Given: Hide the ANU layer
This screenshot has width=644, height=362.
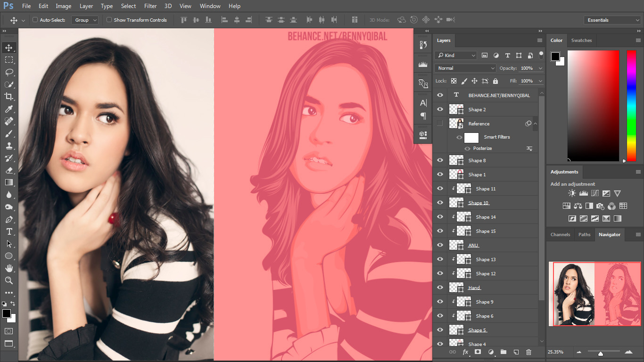Looking at the screenshot, I should [440, 245].
